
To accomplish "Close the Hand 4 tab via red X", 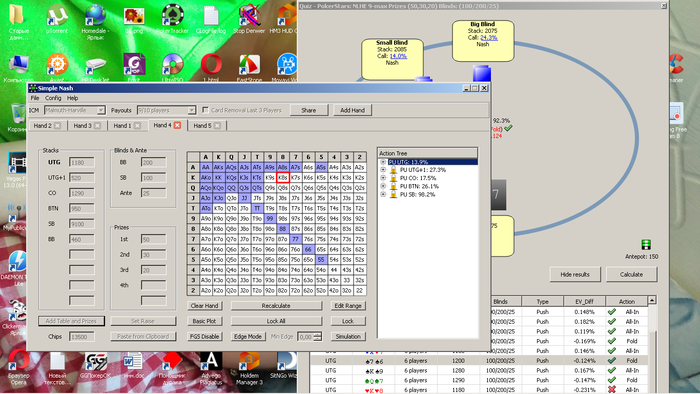I will pyautogui.click(x=177, y=125).
